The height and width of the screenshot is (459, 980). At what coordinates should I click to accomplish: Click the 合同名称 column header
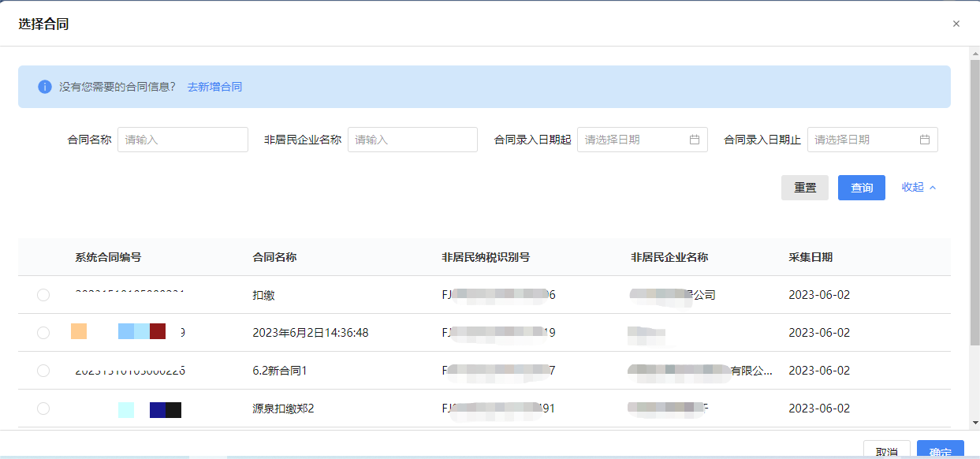(274, 257)
